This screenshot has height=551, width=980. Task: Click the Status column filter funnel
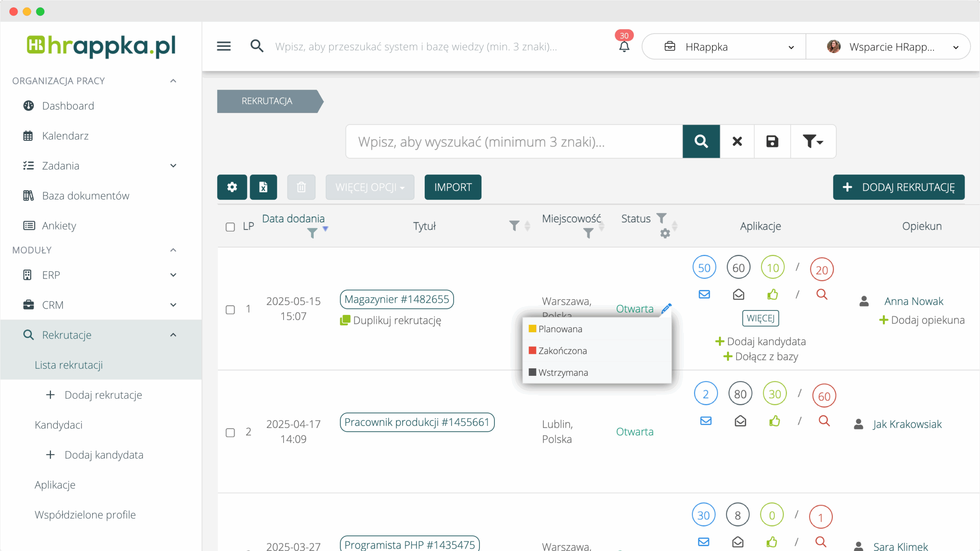(661, 218)
